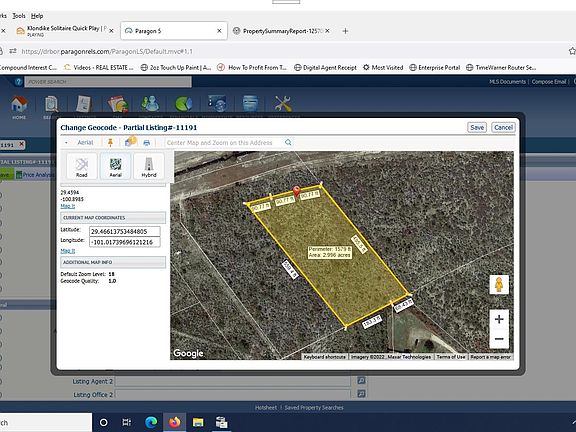Open the Street View pegman icon
This screenshot has height=432, width=576.
(x=499, y=284)
